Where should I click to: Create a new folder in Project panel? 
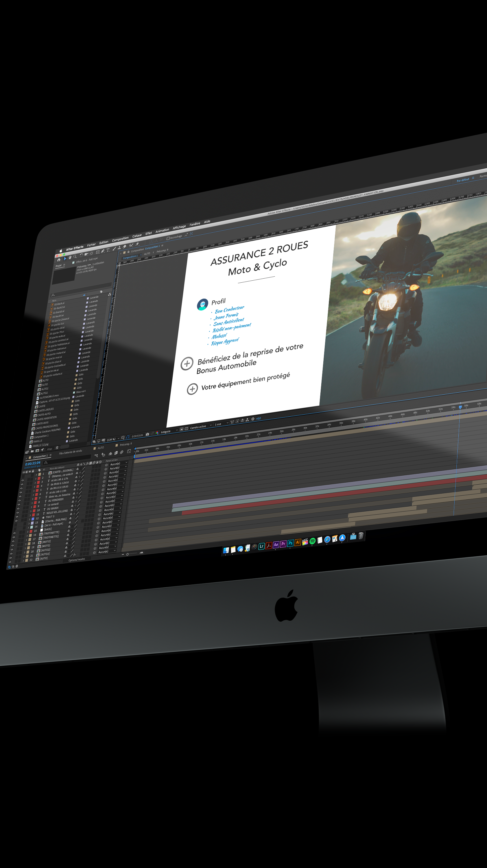(x=32, y=451)
